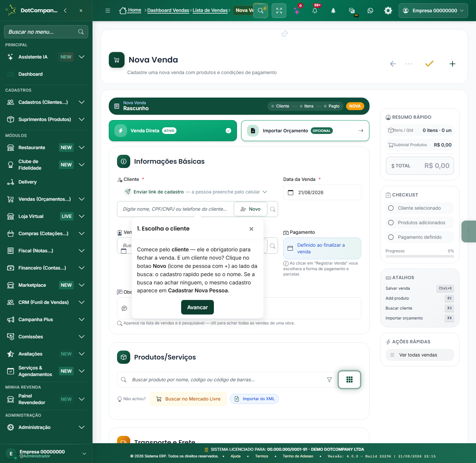This screenshot has width=476, height=463.
Task: Click the Pagto step in progress tracker
Action: click(332, 106)
